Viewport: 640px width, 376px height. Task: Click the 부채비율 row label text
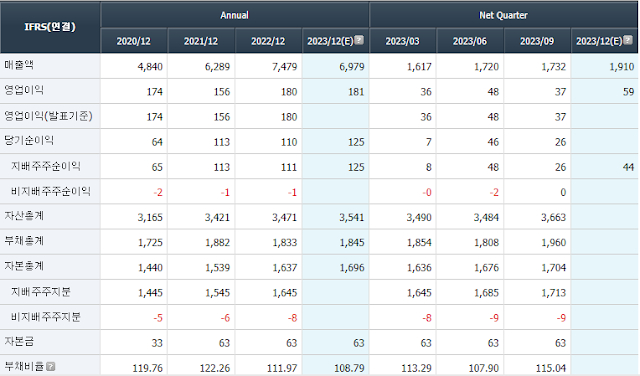[24, 367]
